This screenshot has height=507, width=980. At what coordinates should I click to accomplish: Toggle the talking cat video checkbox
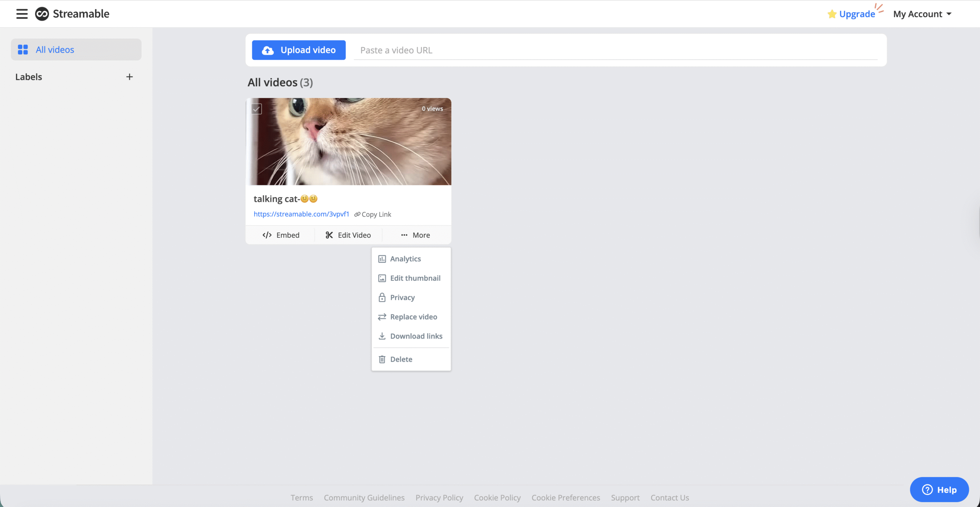coord(256,109)
